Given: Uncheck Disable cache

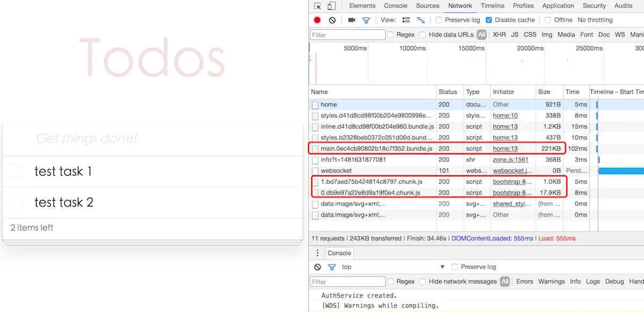Looking at the screenshot, I should pyautogui.click(x=489, y=20).
